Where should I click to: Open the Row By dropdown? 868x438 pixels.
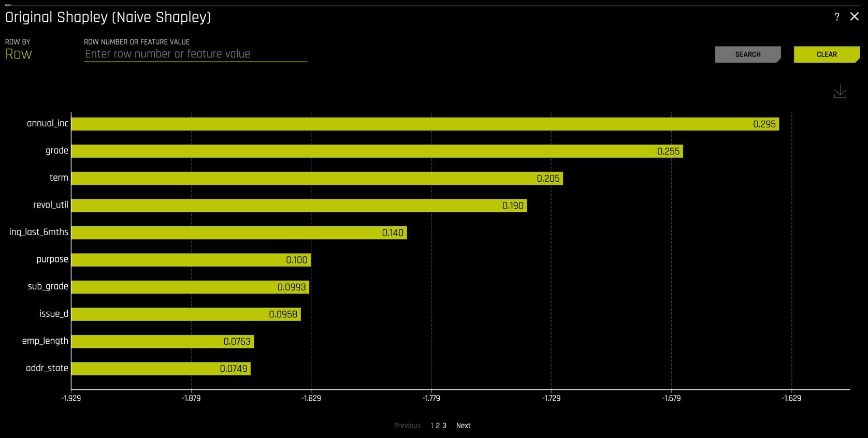19,54
